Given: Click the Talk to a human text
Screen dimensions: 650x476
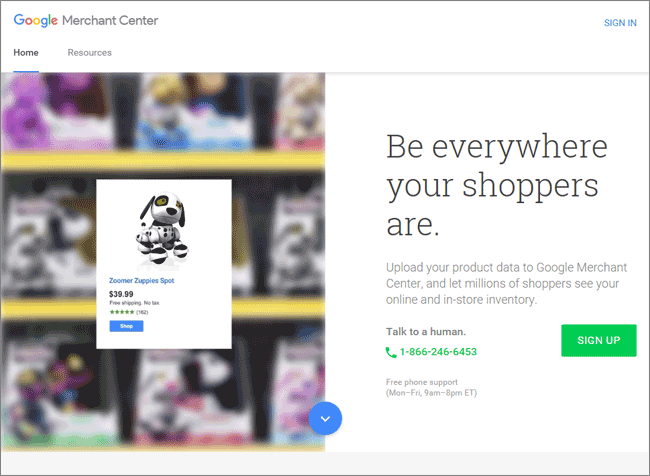Looking at the screenshot, I should 426,332.
